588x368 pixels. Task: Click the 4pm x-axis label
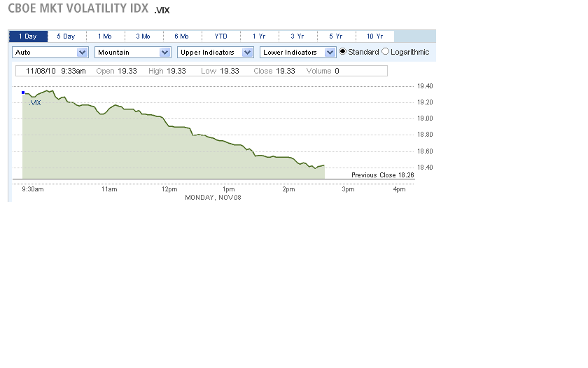(399, 189)
